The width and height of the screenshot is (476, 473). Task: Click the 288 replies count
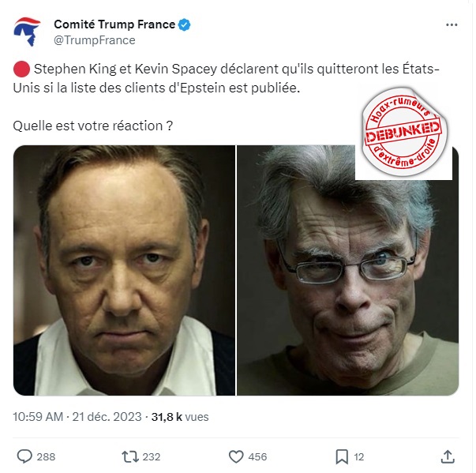coord(46,456)
